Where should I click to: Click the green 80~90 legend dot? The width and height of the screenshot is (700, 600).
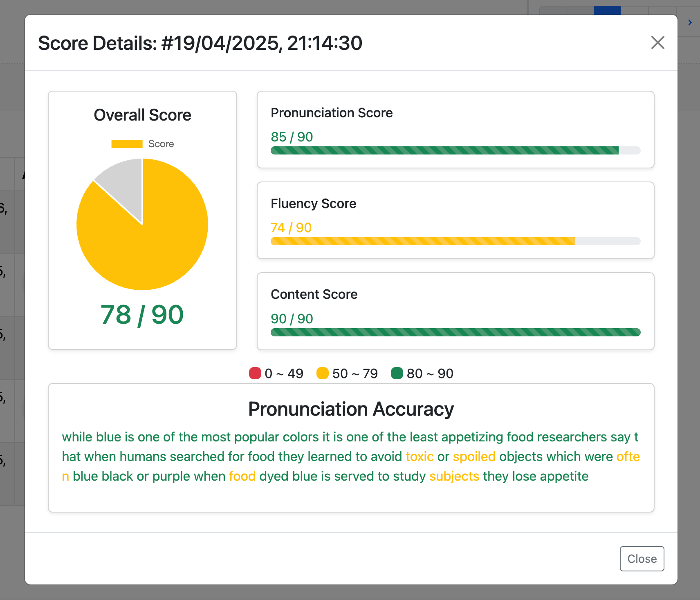(397, 373)
